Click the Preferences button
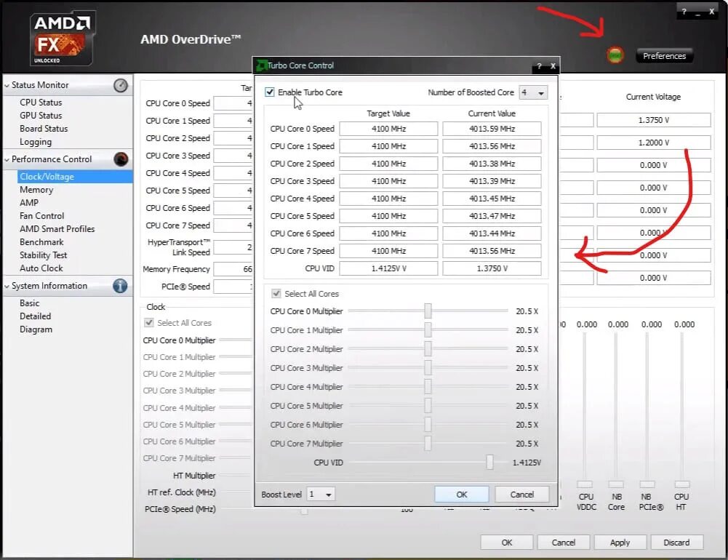Screen dimensions: 728x560 click(665, 56)
